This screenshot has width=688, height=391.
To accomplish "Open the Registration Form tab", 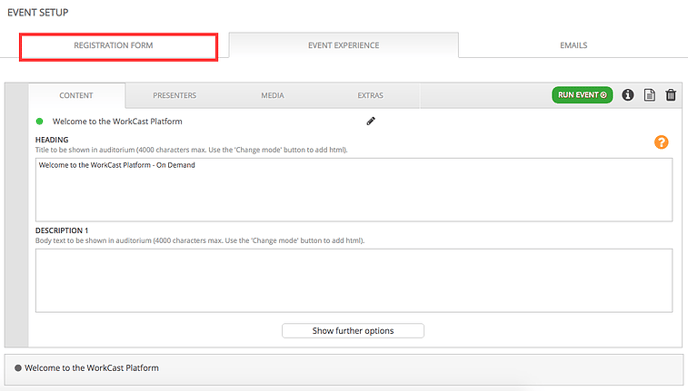I will pyautogui.click(x=118, y=47).
